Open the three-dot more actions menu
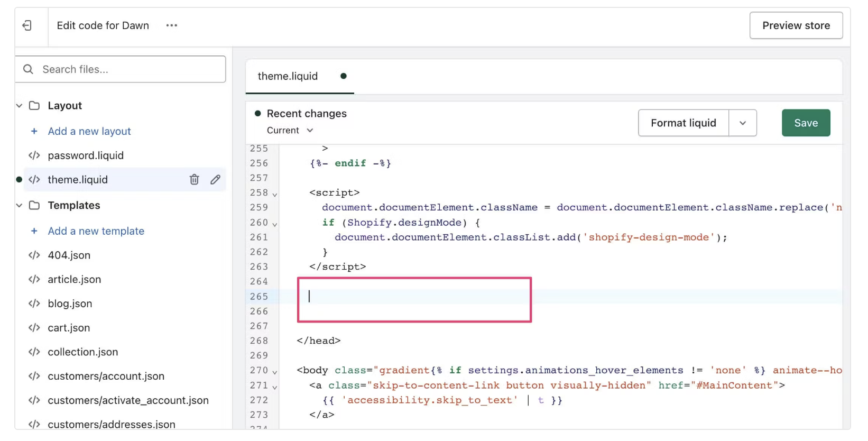868x441 pixels. (x=172, y=25)
